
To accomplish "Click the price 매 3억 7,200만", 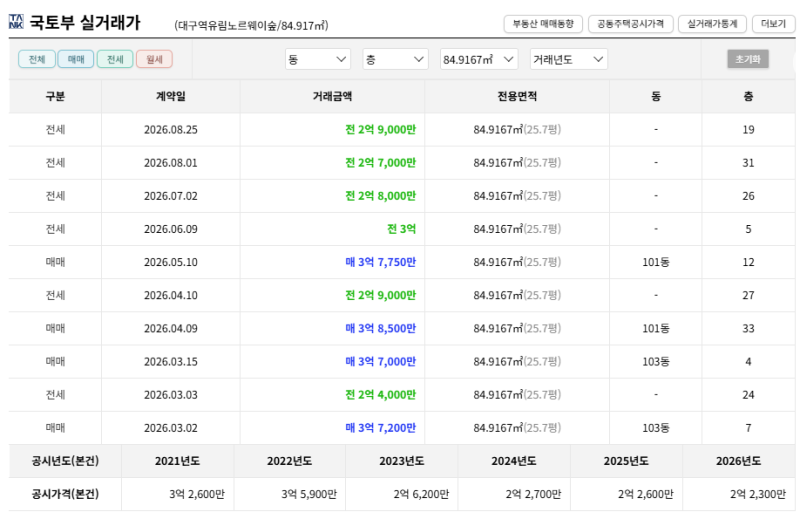I will (x=381, y=428).
